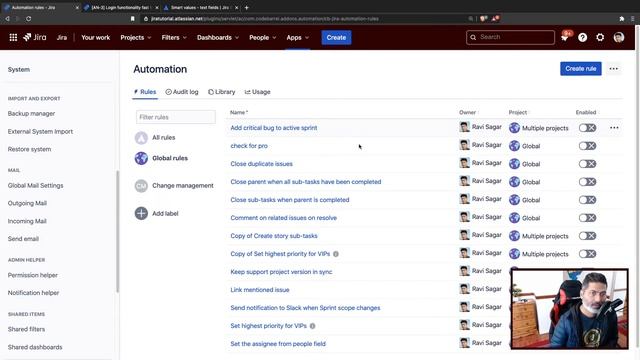Open the Link mentioned issue rule
Screen dimensions: 640x360
(260, 290)
